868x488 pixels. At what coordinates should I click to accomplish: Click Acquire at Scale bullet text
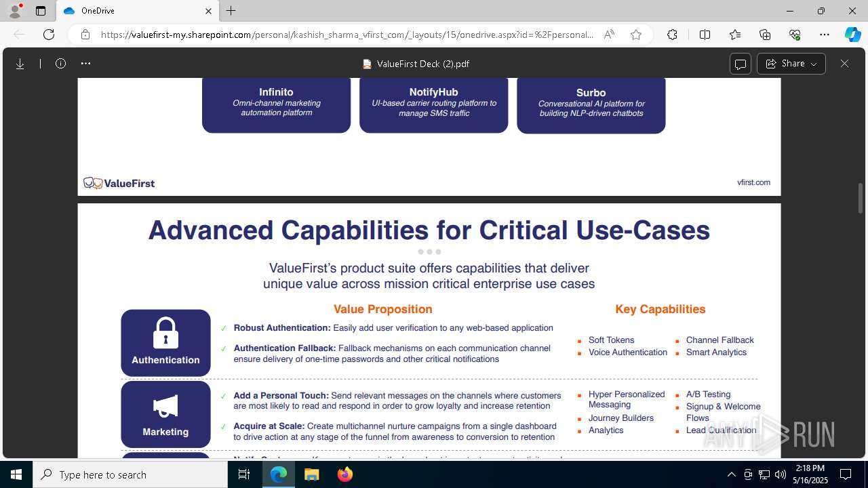pyautogui.click(x=395, y=432)
